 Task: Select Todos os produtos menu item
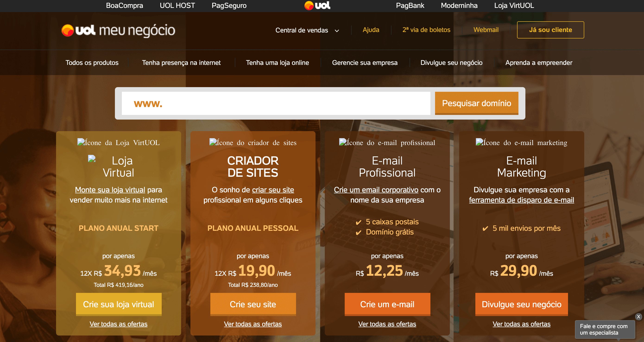pyautogui.click(x=92, y=63)
